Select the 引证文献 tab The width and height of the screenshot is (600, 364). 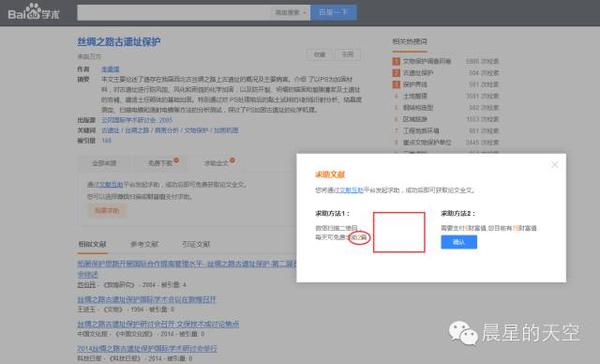tap(196, 244)
